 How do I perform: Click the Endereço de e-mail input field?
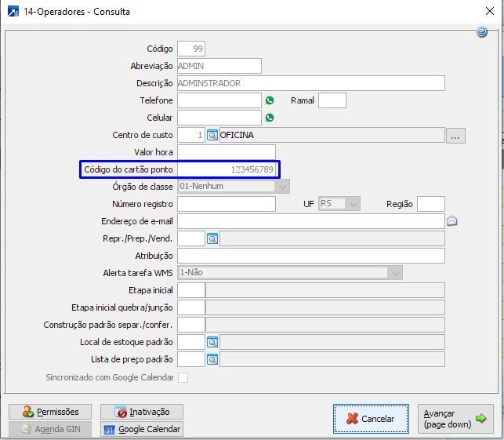[x=311, y=221]
